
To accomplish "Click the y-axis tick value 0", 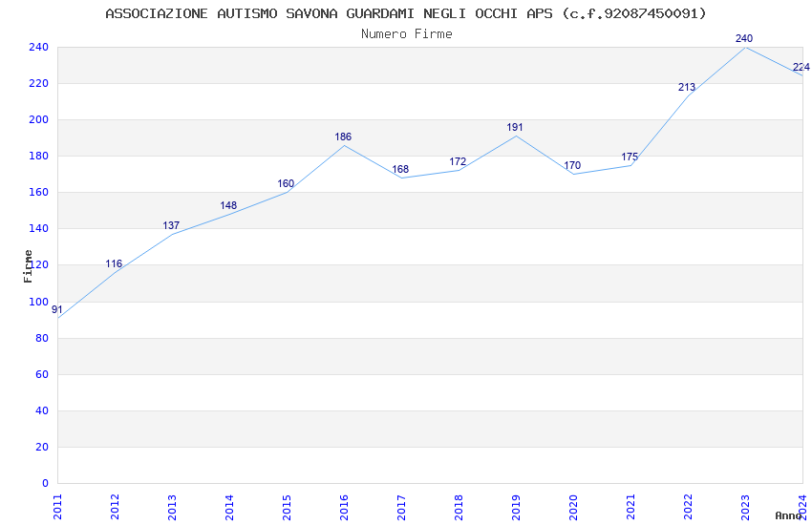I will (x=45, y=483).
